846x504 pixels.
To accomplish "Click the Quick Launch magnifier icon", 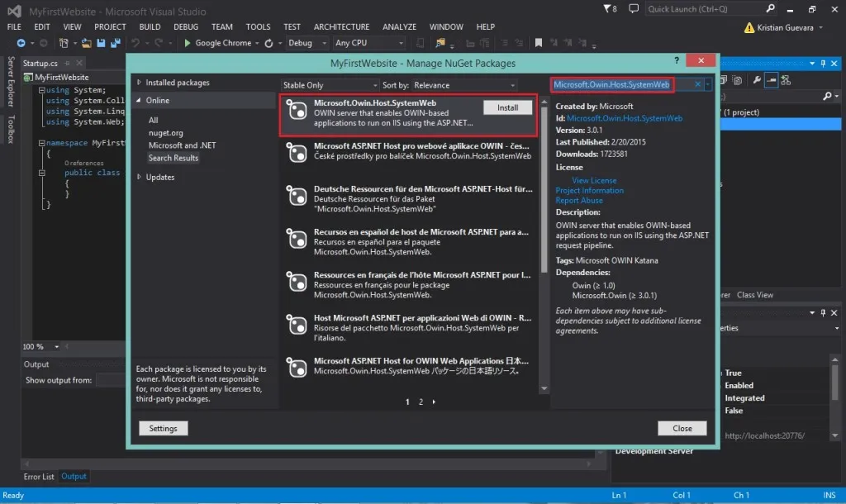I will coord(771,8).
